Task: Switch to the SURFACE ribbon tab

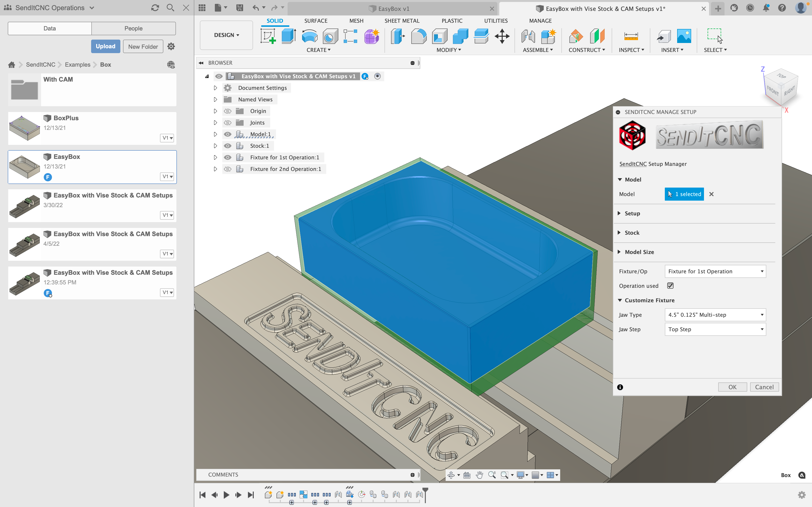Action: (x=315, y=21)
